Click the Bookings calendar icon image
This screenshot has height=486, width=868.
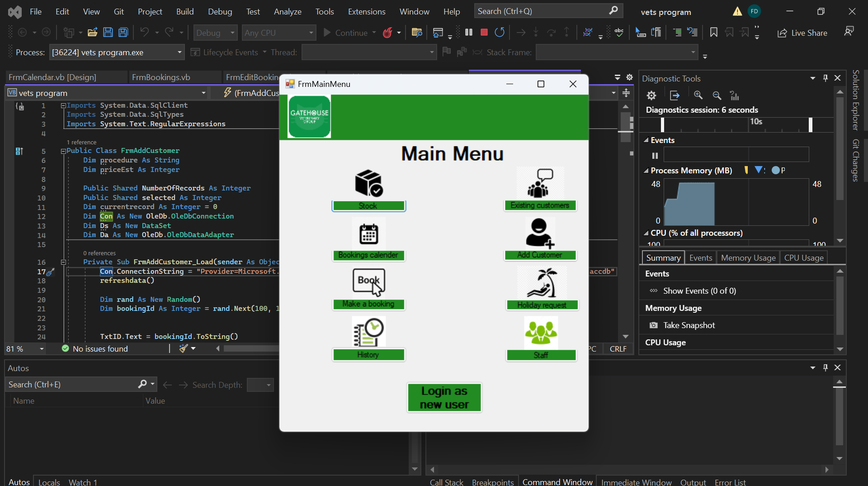coord(368,233)
